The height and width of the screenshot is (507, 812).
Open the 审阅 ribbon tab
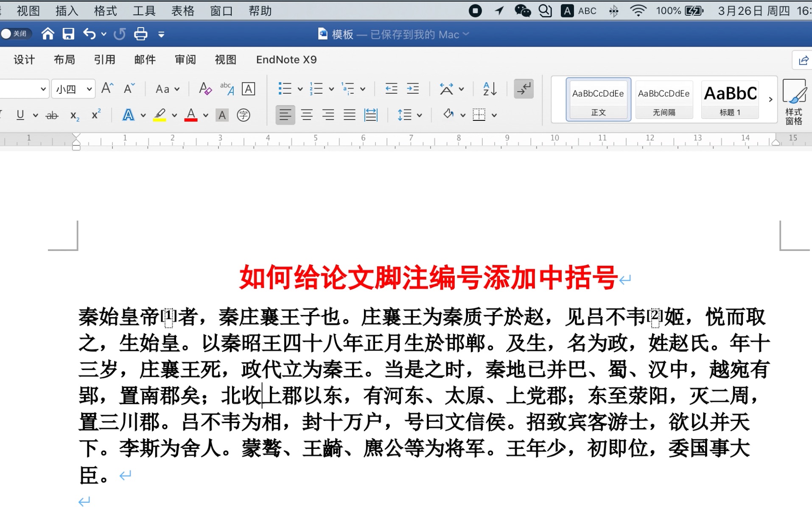coord(185,60)
